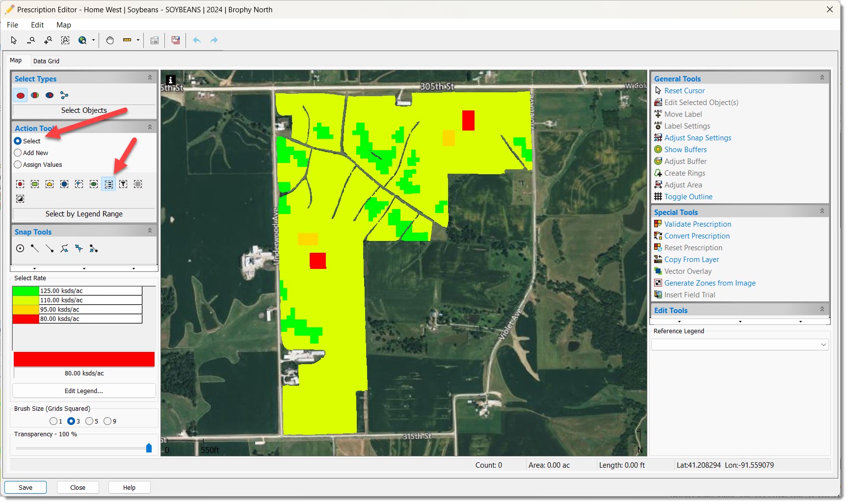Collapse the Special Tools panel
This screenshot has width=848, height=504.
pos(821,212)
